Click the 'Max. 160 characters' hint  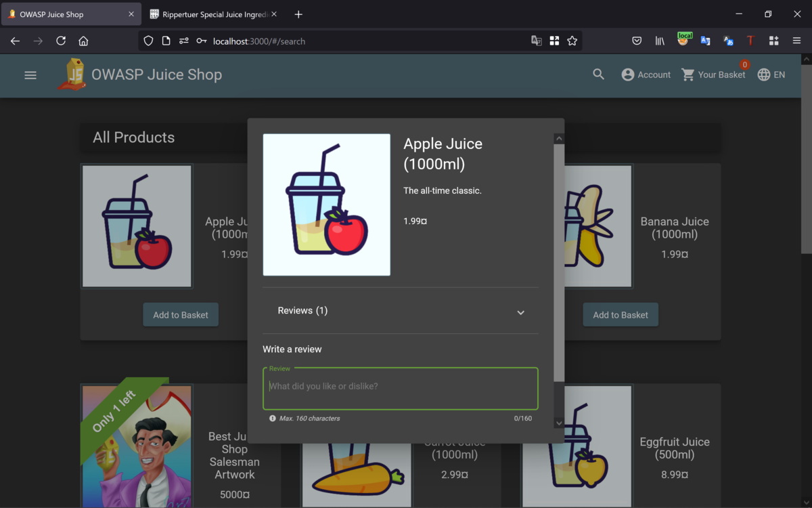[309, 419]
